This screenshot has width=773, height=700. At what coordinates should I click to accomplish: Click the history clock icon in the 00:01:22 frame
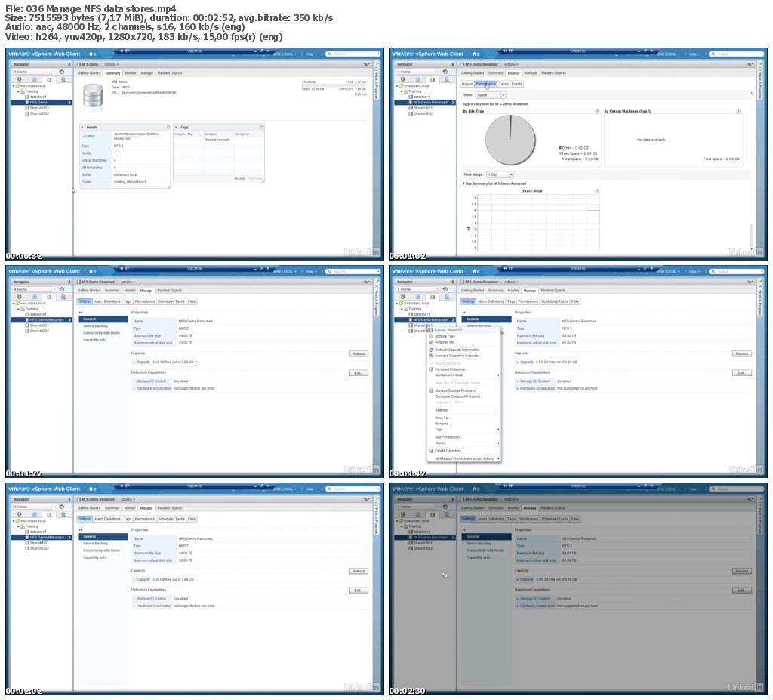62,289
